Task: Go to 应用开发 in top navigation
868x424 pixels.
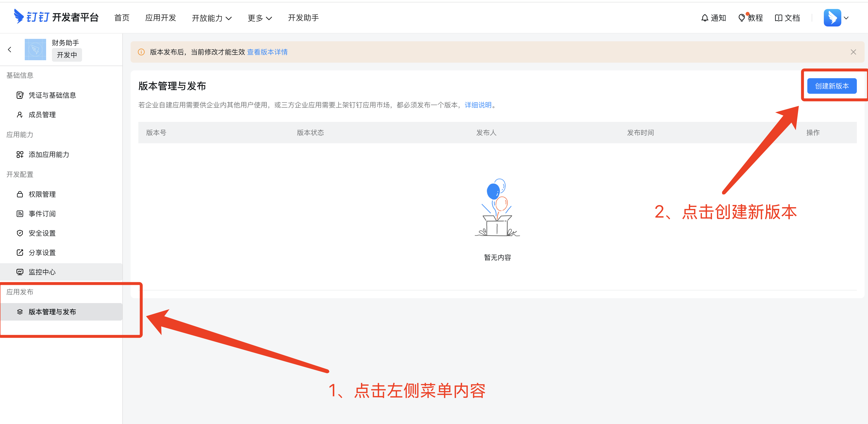Action: [x=160, y=18]
